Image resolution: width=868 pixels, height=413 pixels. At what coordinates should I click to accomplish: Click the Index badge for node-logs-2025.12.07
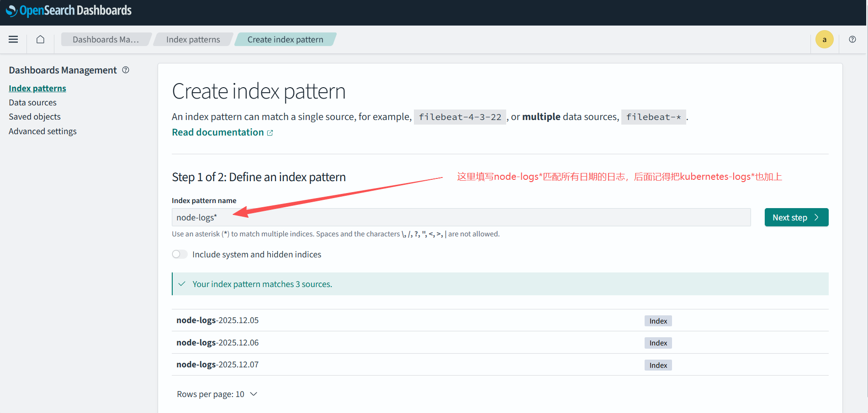click(x=658, y=365)
